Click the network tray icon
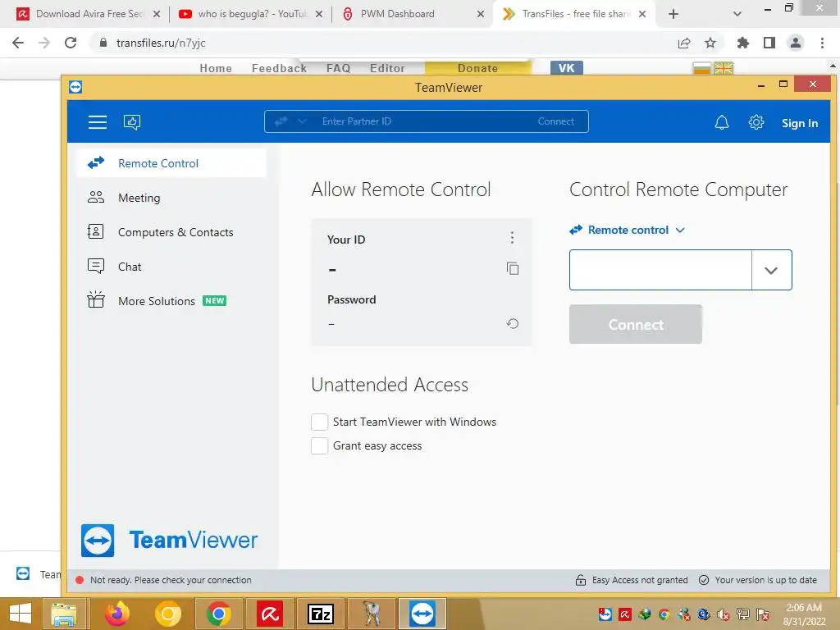This screenshot has height=630, width=840. [x=743, y=614]
